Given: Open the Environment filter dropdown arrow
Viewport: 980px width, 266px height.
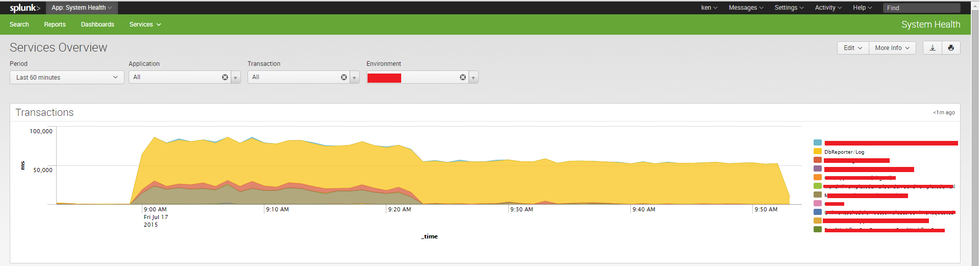Looking at the screenshot, I should 474,78.
